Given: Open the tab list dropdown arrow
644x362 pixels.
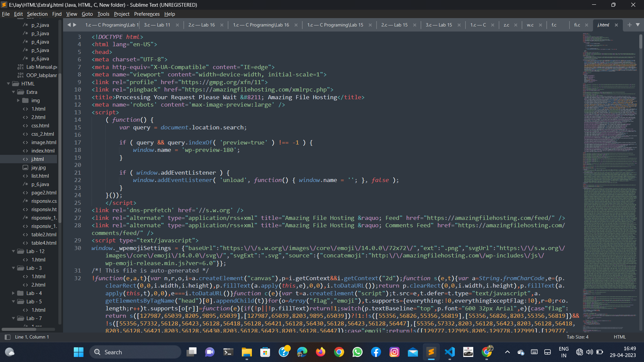Looking at the screenshot, I should pyautogui.click(x=638, y=25).
